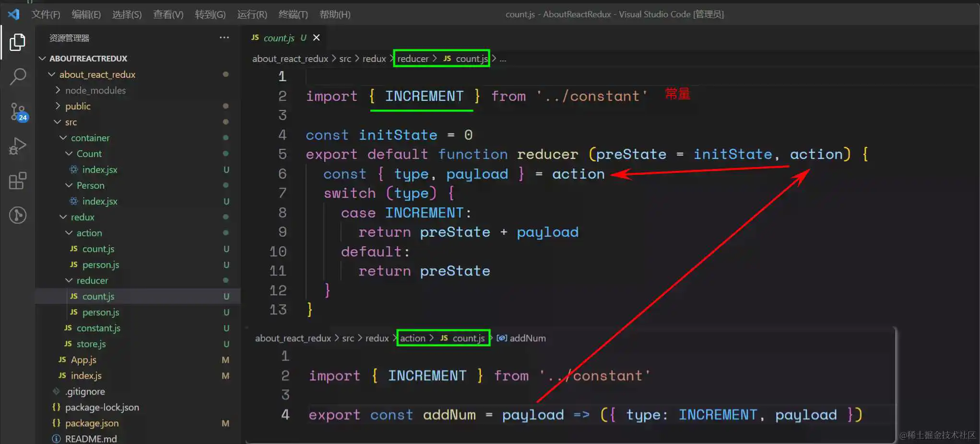Open the 查看(V) menu

tap(168, 14)
